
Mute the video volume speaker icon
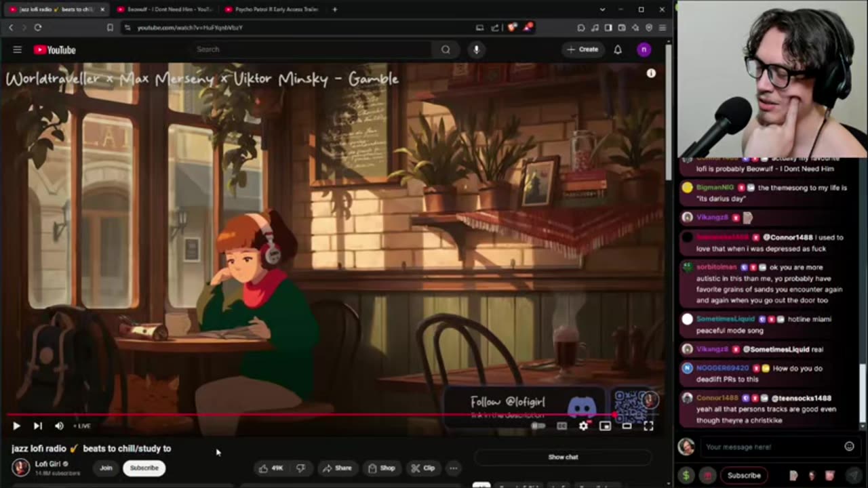59,426
